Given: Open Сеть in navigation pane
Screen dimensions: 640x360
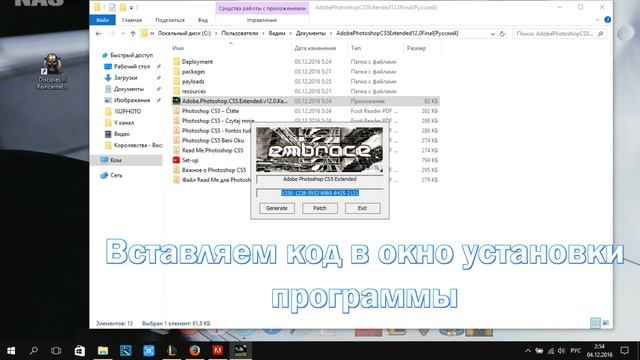Looking at the screenshot, I should 116,175.
